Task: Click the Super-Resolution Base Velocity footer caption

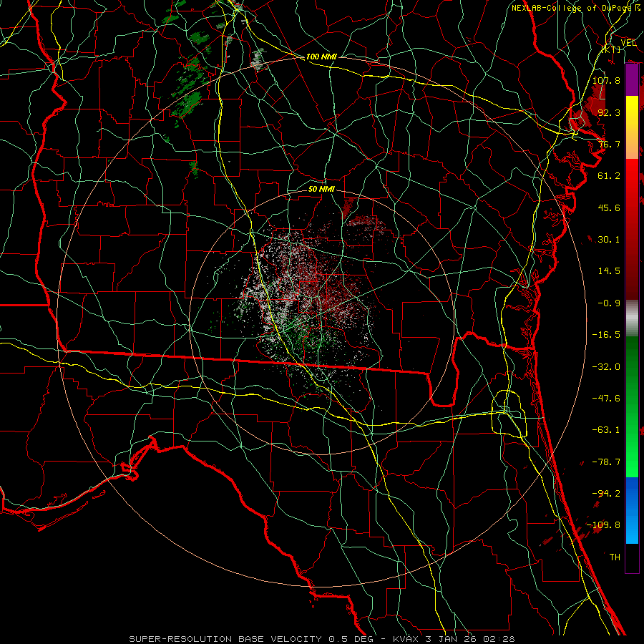Action: click(322, 639)
